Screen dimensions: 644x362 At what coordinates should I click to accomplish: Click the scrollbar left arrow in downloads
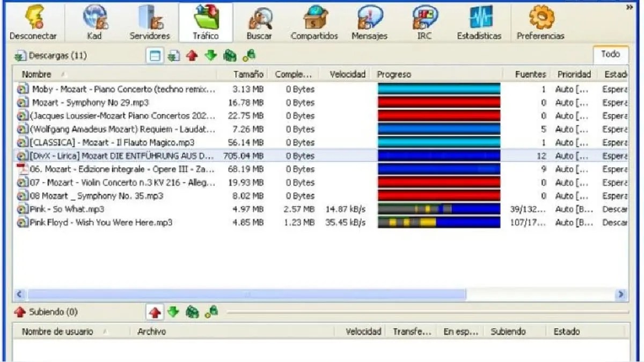[x=20, y=294]
